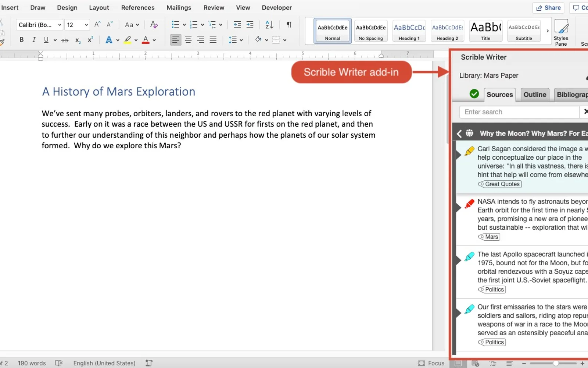Click the red highlighter on NASA note

(469, 204)
